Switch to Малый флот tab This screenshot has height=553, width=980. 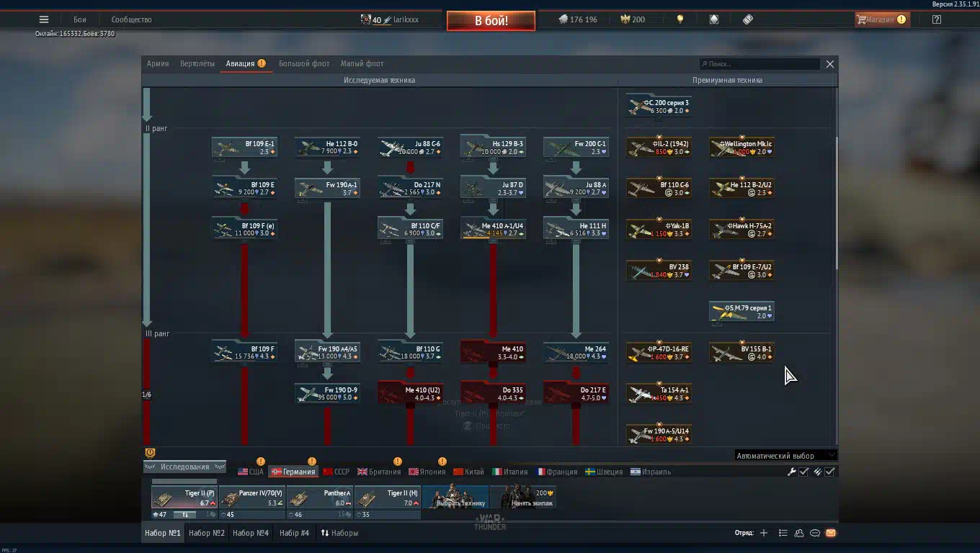coord(362,63)
